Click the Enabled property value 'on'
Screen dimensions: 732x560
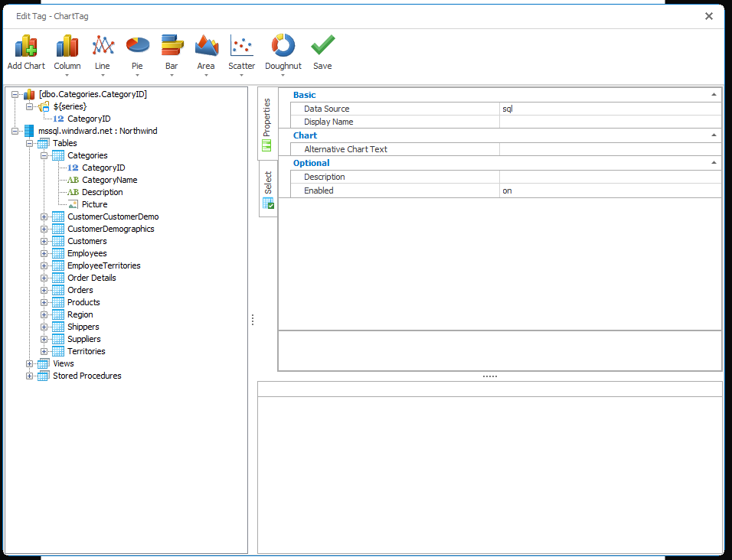[x=610, y=190]
